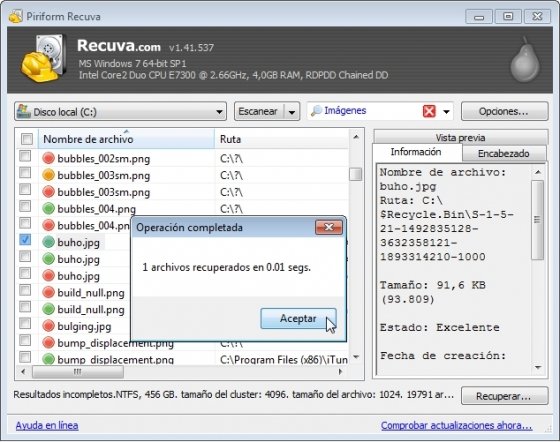Image resolution: width=560 pixels, height=442 pixels.
Task: Click the info panel scroll-down arrow
Action: coord(538,367)
